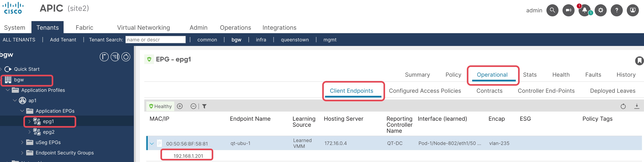Click the Tenant Search input field
Viewport: 644px width, 162px height.
click(156, 39)
